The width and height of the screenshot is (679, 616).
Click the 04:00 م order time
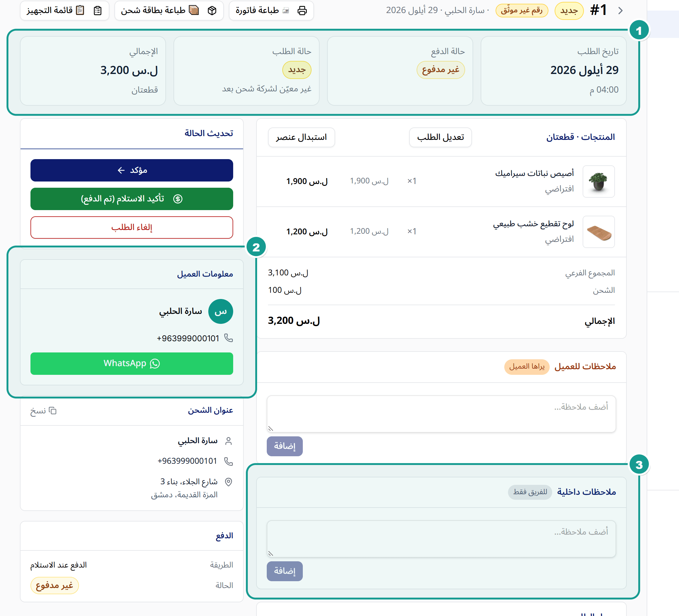click(x=604, y=90)
